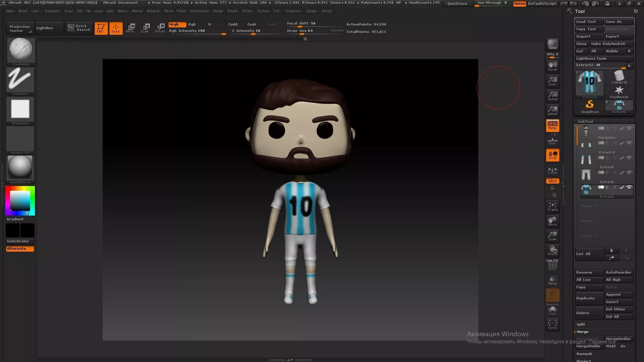
Task: Click the Load Tool button
Action: 589,22
